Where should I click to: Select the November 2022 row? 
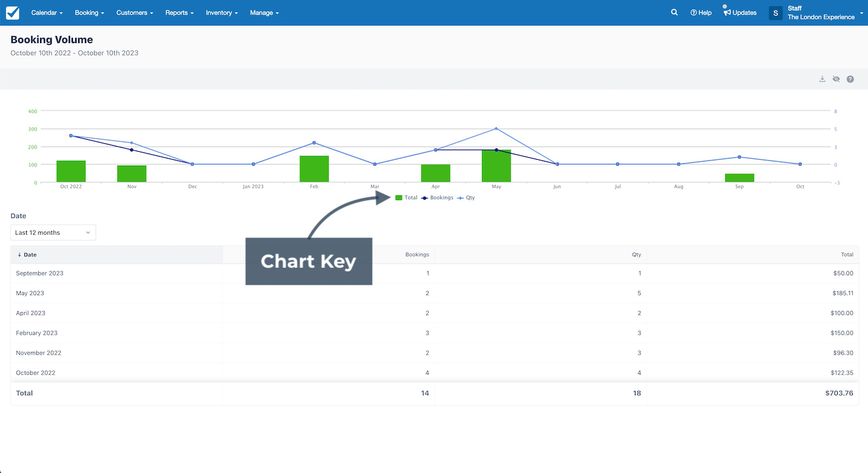tap(435, 353)
